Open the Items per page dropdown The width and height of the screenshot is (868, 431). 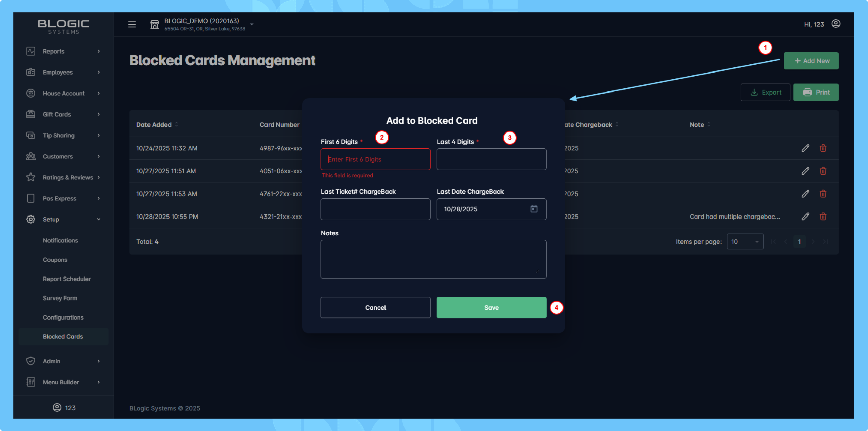(745, 241)
